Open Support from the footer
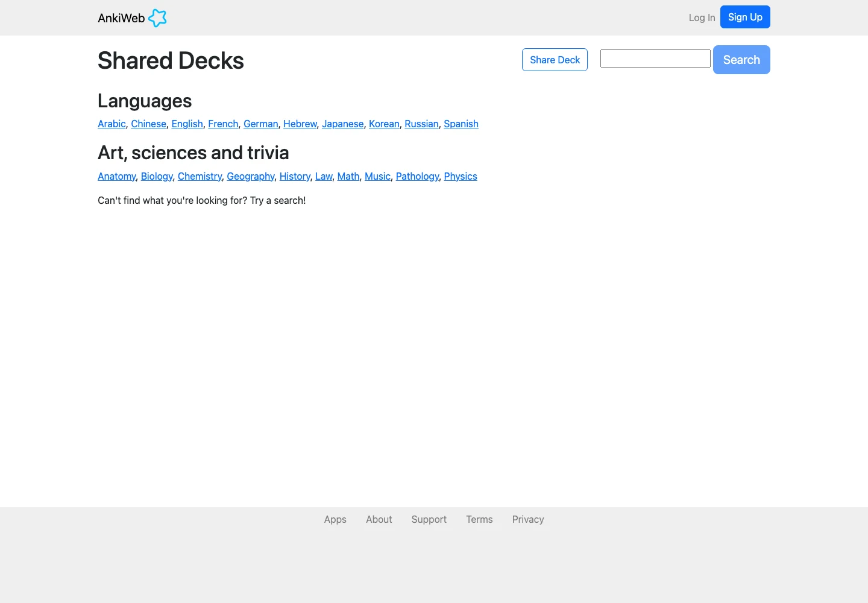The width and height of the screenshot is (868, 603). (x=429, y=519)
